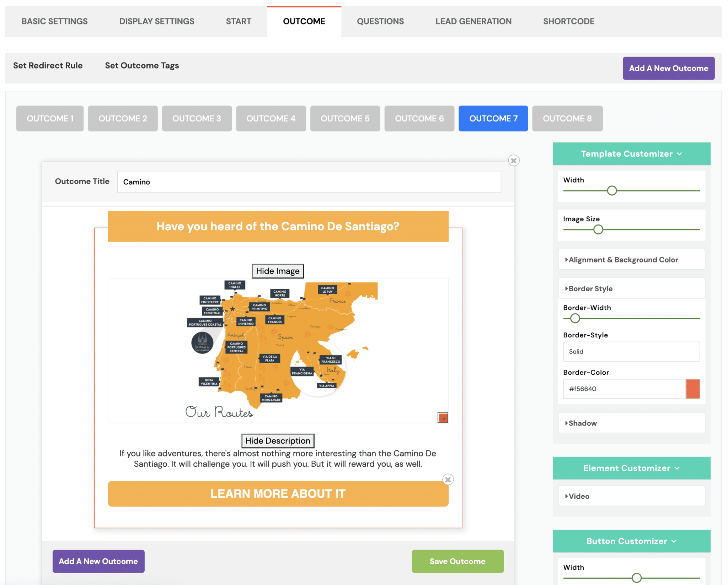Viewport: 728px width, 585px height.
Task: Click the red edit image icon
Action: click(x=443, y=418)
